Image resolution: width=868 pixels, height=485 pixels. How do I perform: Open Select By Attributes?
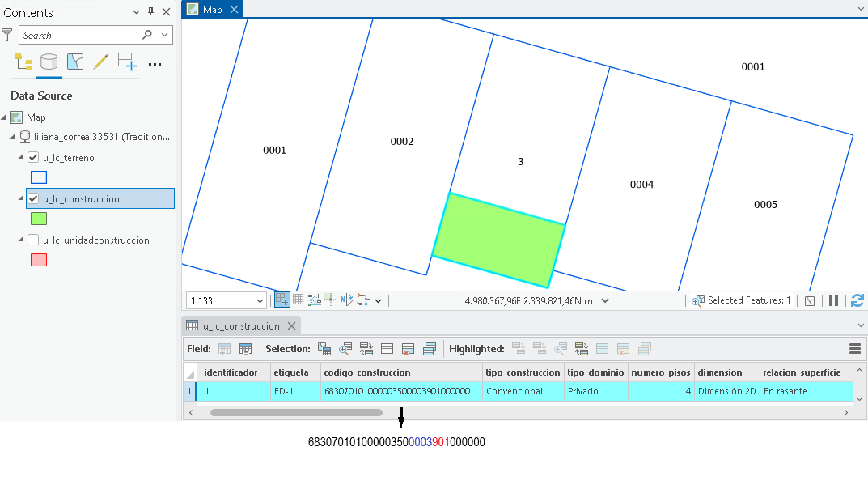324,349
